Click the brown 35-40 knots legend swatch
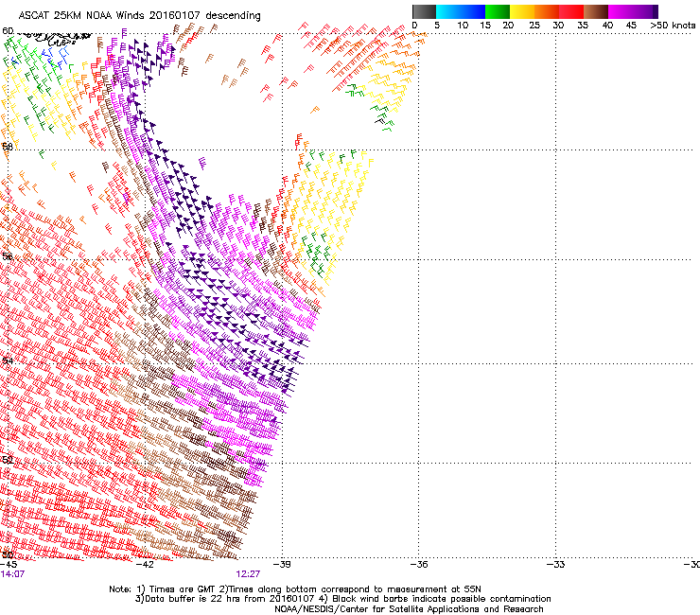This screenshot has width=700, height=615. (596, 11)
